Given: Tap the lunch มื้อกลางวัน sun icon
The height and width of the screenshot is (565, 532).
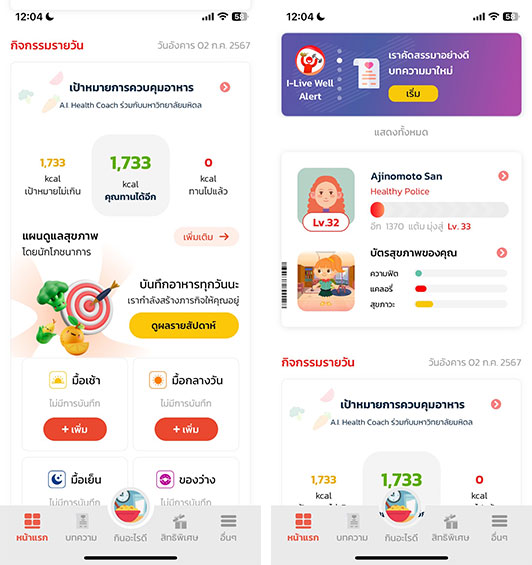Looking at the screenshot, I should (158, 380).
